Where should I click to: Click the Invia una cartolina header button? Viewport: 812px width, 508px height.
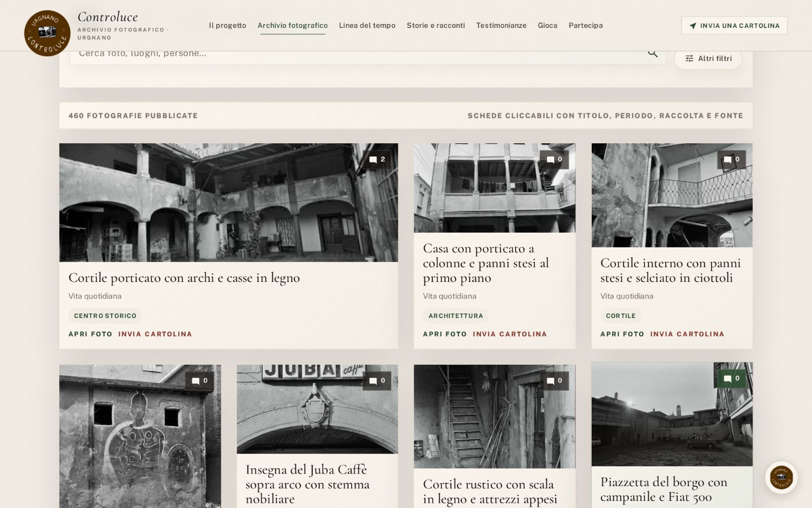[734, 25]
